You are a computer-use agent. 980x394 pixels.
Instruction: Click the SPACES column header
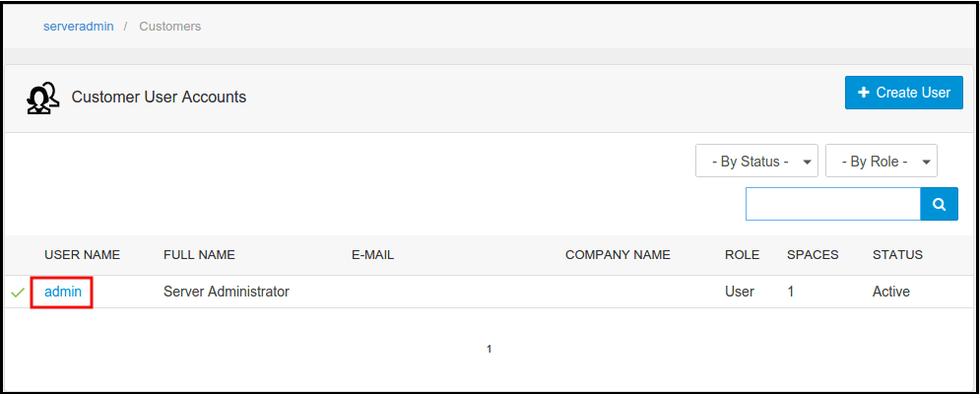click(x=813, y=255)
